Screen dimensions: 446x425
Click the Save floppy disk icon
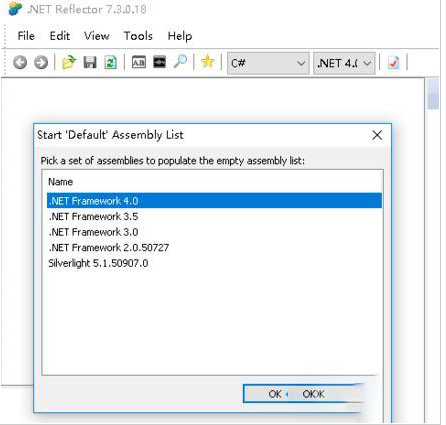90,62
